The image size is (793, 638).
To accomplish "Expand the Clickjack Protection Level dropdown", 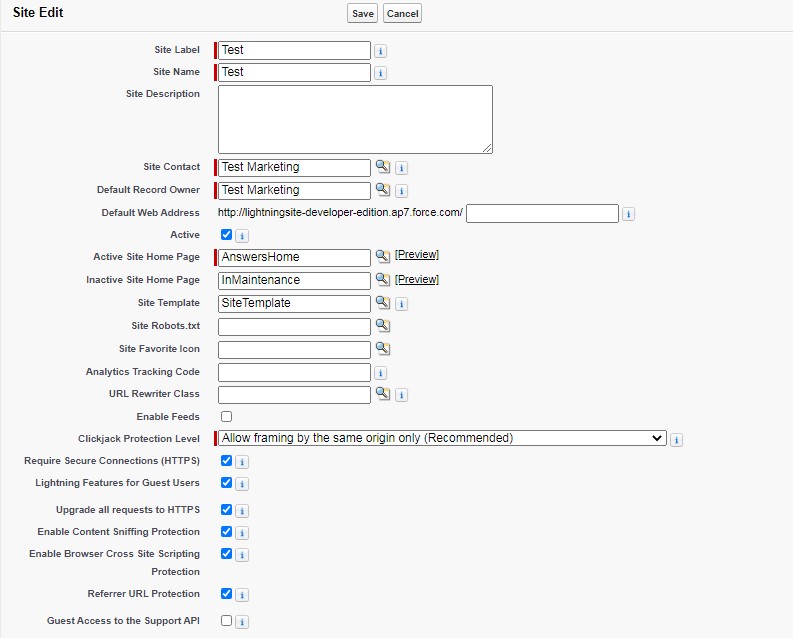I will point(441,438).
